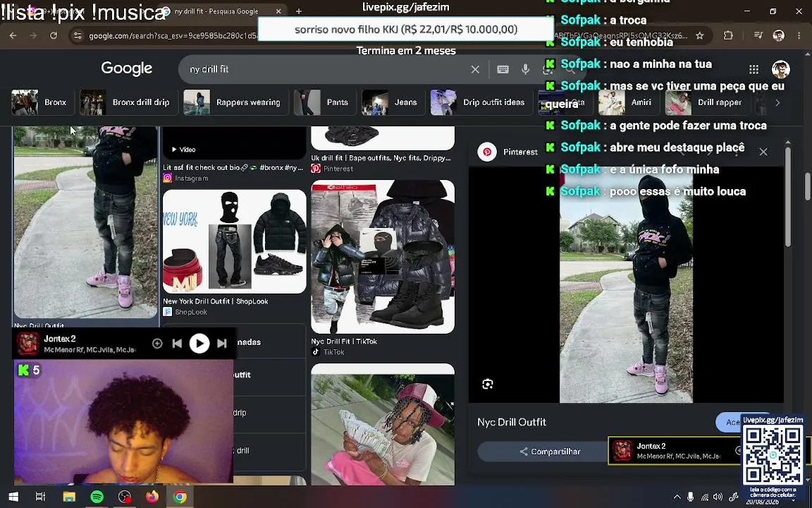Select the Rappers wearing chip
812x508 pixels.
point(235,102)
